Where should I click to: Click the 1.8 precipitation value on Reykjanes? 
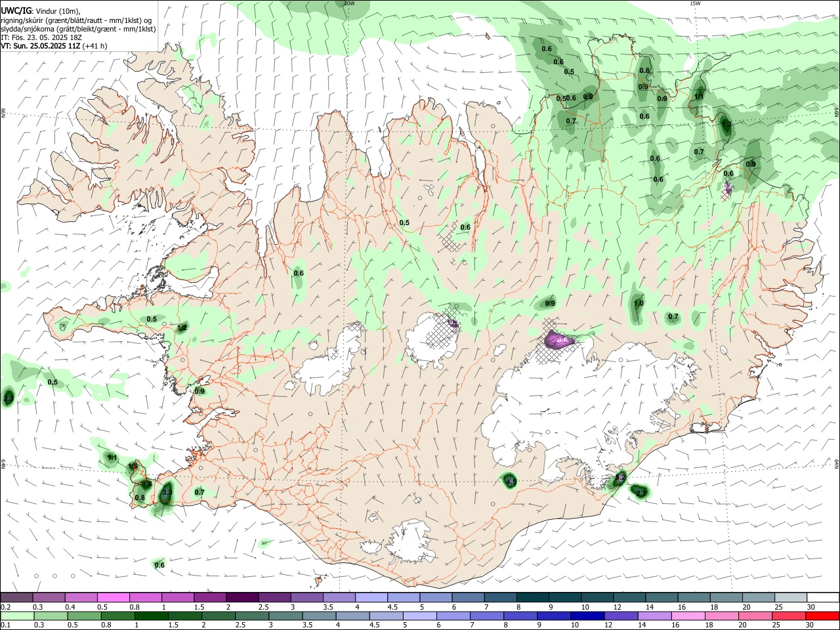147,484
